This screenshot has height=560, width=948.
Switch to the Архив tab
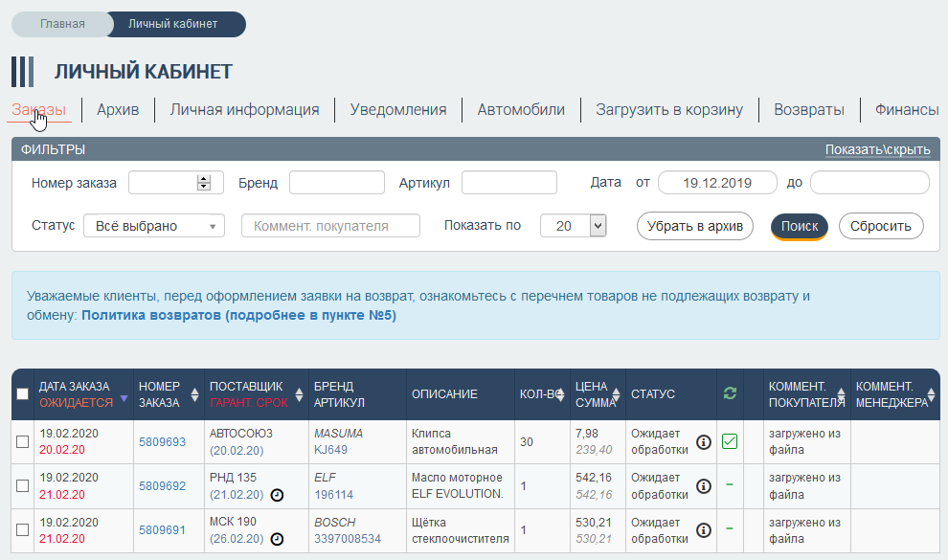[x=118, y=109]
